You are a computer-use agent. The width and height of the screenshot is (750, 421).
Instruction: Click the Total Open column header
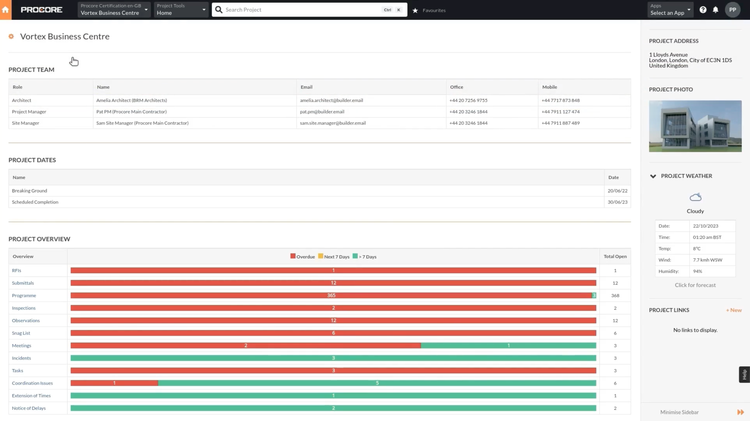tap(615, 256)
